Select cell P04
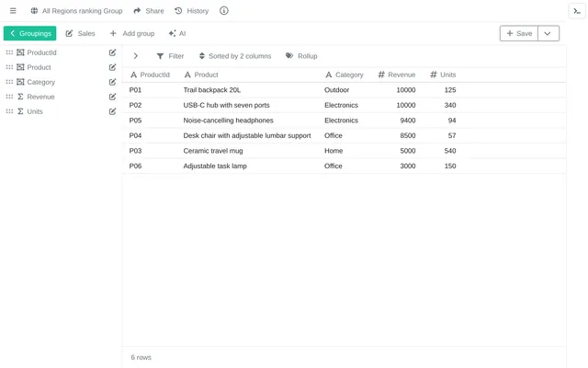This screenshot has height=368, width=588. click(x=135, y=135)
